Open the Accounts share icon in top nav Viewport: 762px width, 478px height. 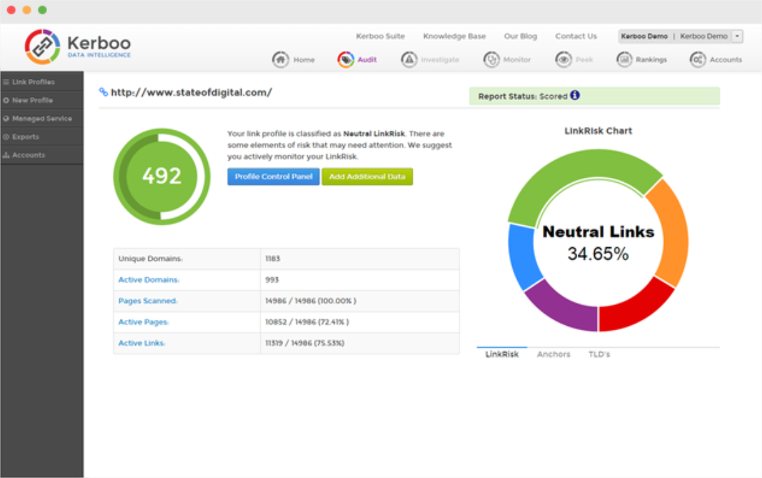698,60
